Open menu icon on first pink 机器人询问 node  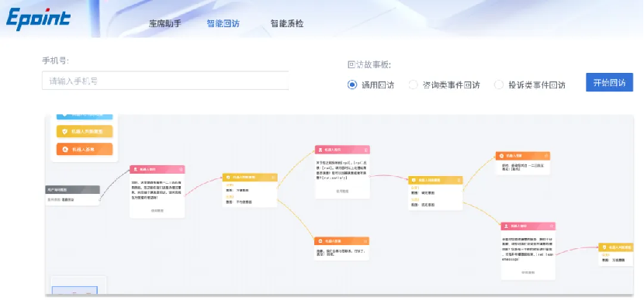(x=180, y=169)
